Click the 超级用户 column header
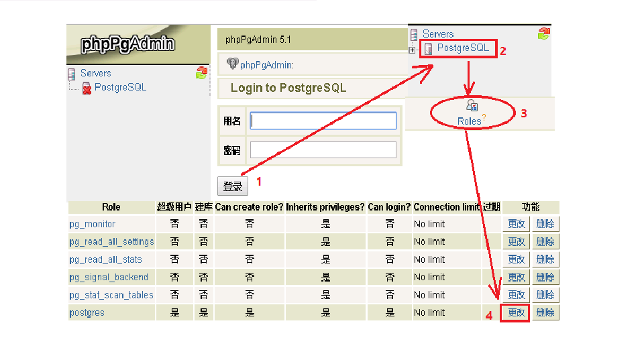 coord(174,207)
